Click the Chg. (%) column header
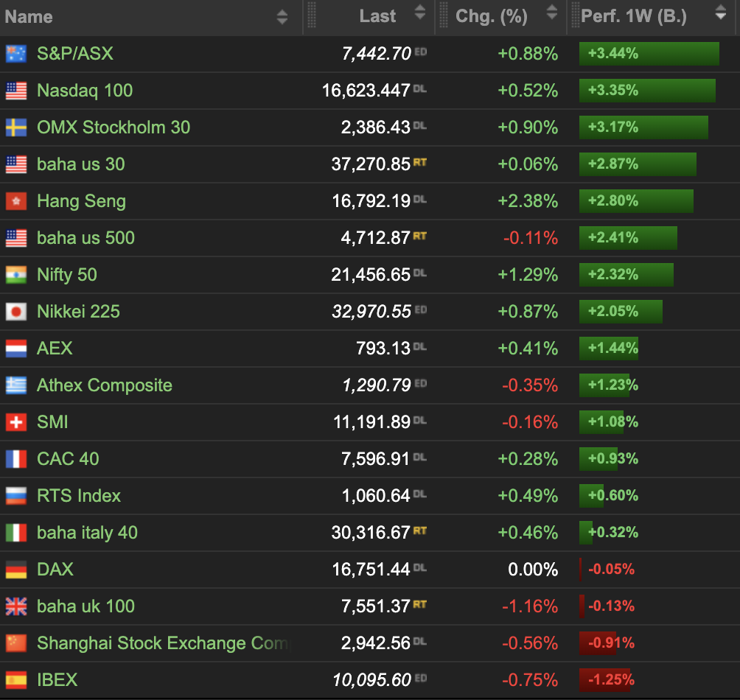The height and width of the screenshot is (700, 740). click(x=501, y=17)
